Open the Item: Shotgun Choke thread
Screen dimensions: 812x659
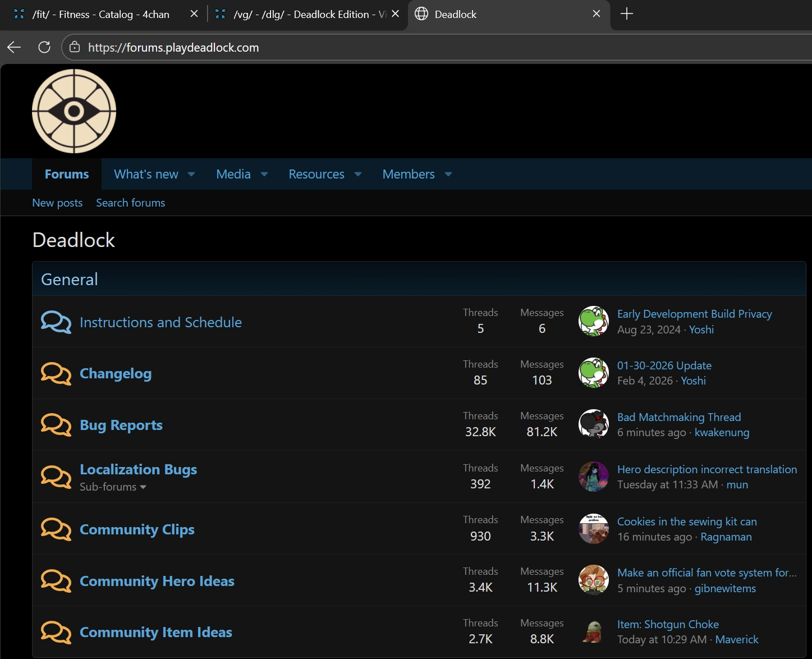coord(668,624)
